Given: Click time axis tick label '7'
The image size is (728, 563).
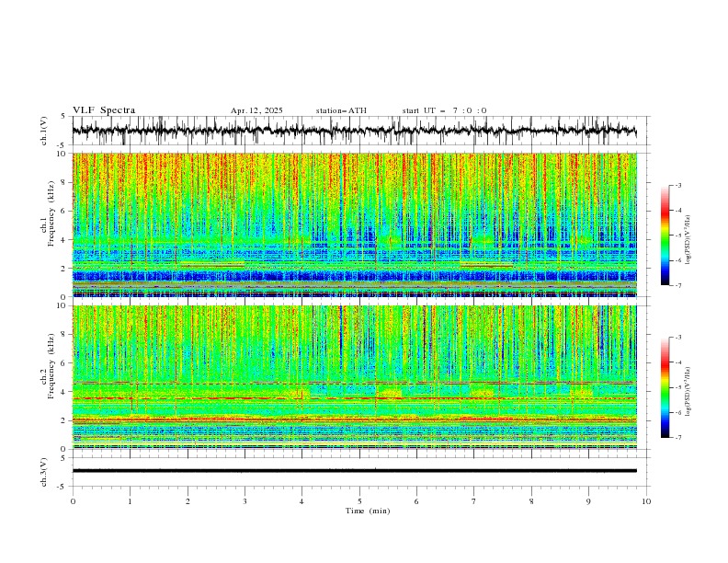Looking at the screenshot, I should coord(474,501).
